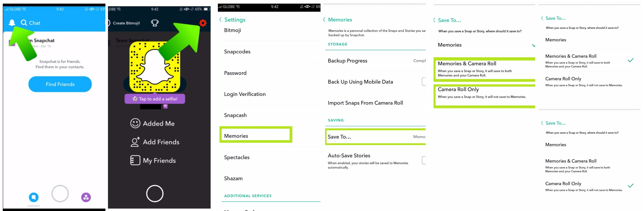Toggle Back Up Using Mobile Data
This screenshot has height=211, width=644.
click(424, 82)
